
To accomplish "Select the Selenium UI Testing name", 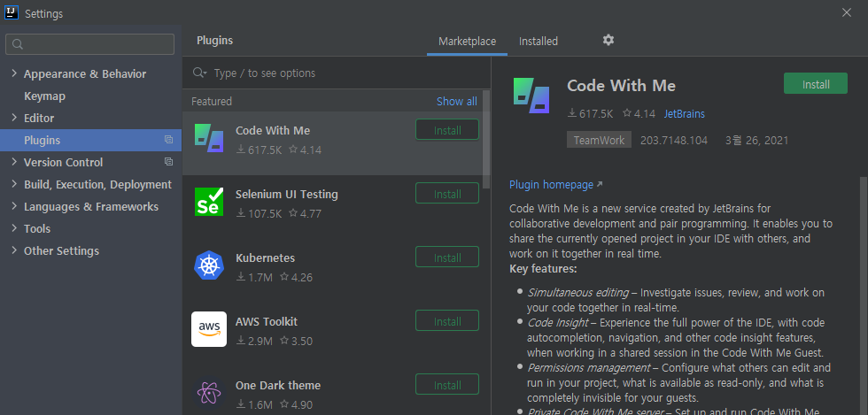I will [x=286, y=194].
